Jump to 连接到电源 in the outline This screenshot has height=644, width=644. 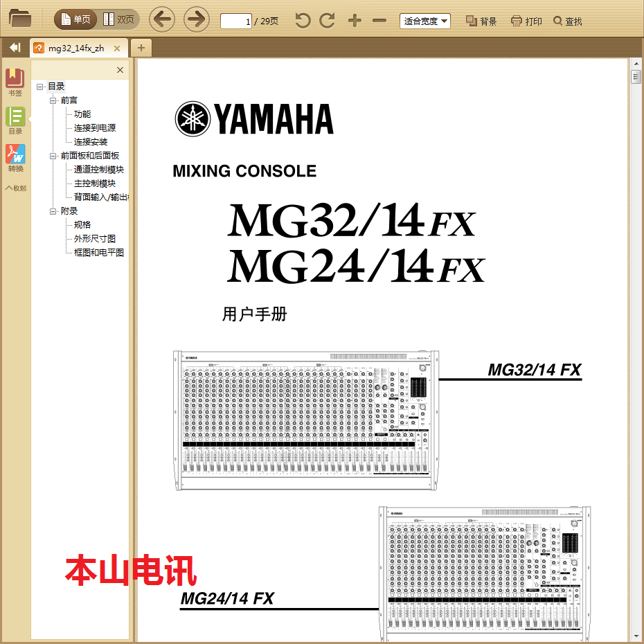(x=95, y=128)
